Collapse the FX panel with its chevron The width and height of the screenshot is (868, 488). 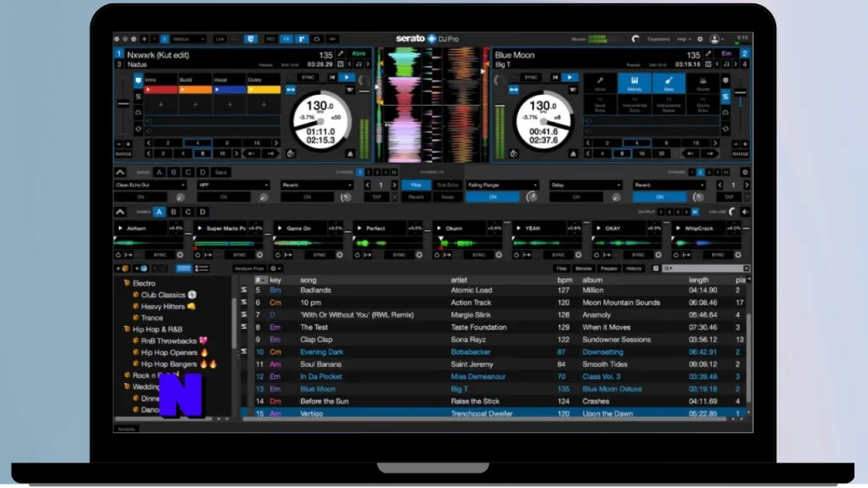(120, 173)
